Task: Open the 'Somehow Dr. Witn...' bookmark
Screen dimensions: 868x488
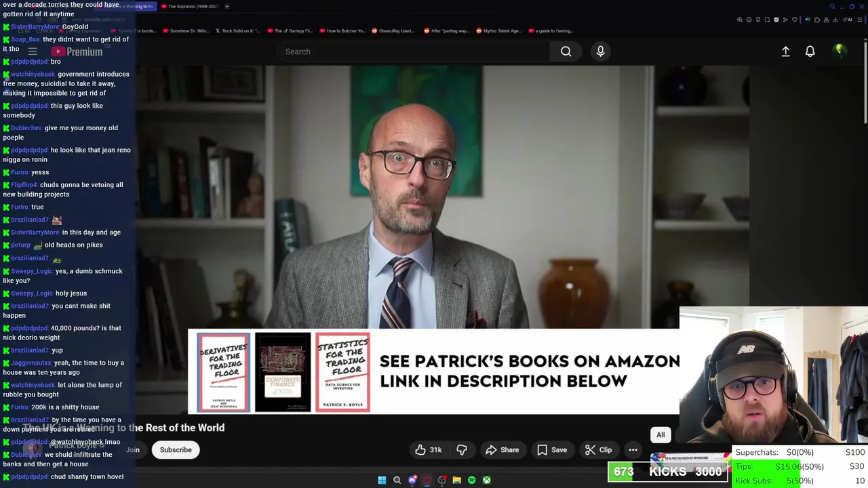Action: pyautogui.click(x=188, y=30)
